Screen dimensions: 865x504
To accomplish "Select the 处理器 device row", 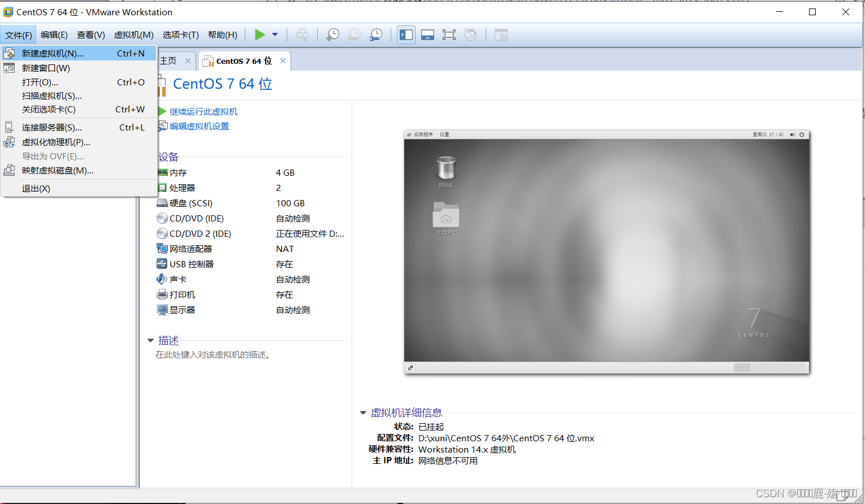I will (x=250, y=188).
